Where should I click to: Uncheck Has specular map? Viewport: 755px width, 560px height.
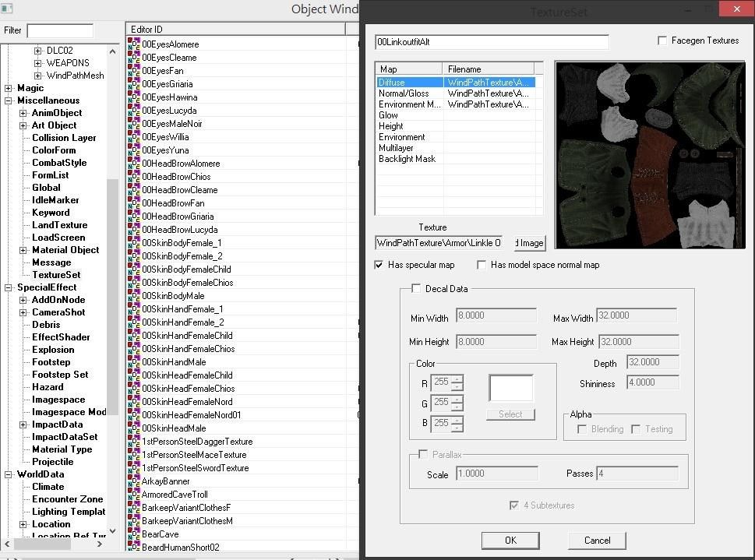click(379, 265)
